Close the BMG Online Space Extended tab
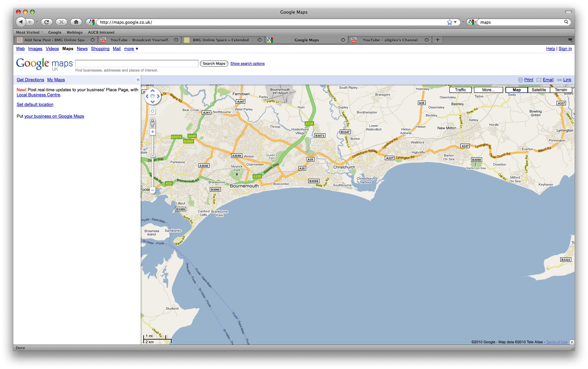This screenshot has width=588, height=369. [260, 40]
